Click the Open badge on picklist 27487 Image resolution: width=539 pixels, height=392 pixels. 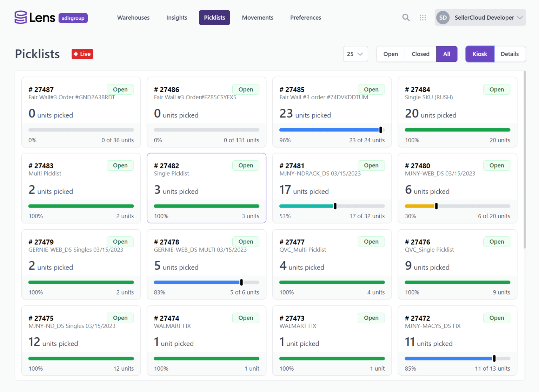click(120, 89)
